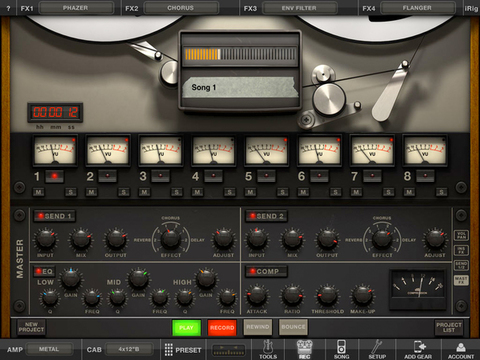The width and height of the screenshot is (480, 360).
Task: Switch to the SEND 1/2 side tab
Action: click(x=461, y=265)
